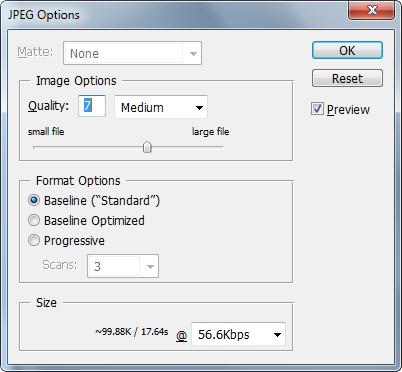
Task: Click into the Quality value field
Action: pos(92,106)
